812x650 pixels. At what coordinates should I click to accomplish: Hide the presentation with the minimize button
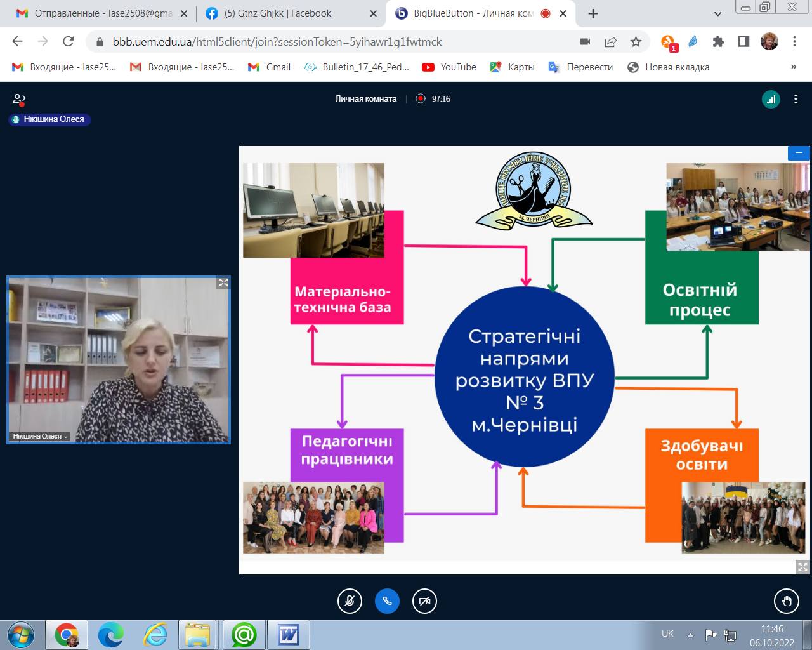(799, 153)
